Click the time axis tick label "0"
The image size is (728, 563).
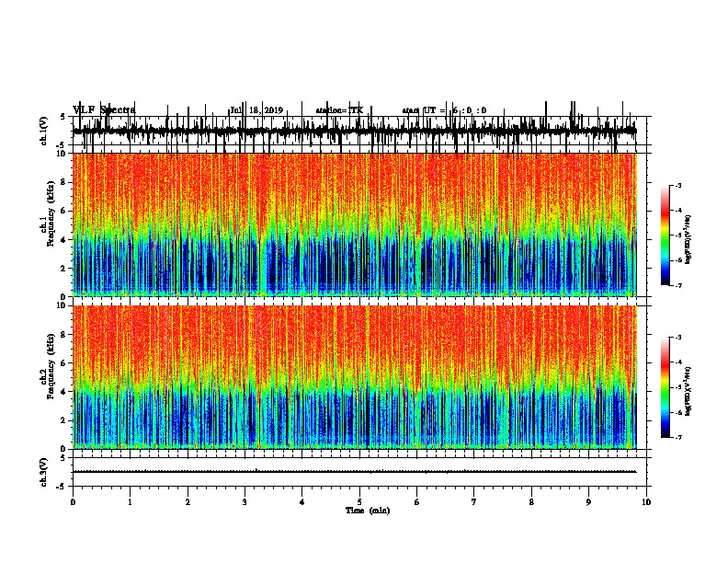pos(73,501)
